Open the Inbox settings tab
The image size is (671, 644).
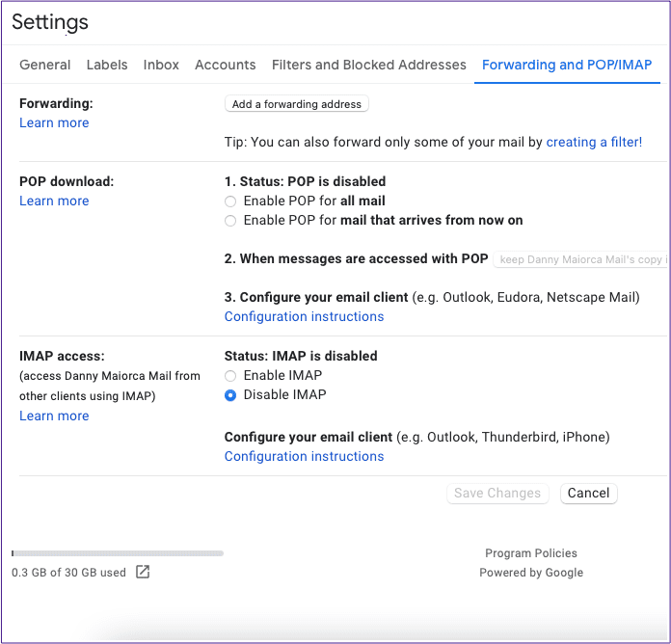(x=161, y=65)
